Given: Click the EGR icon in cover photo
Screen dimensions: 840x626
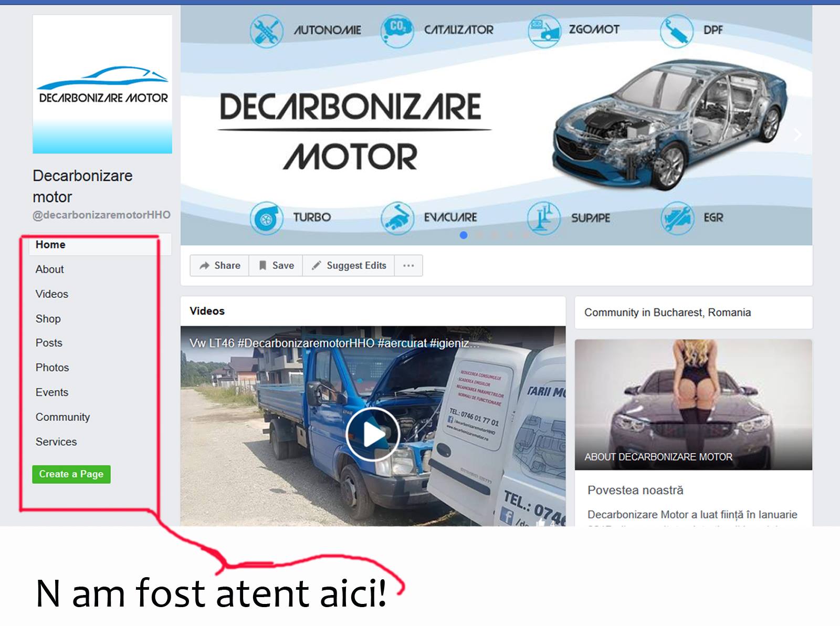Looking at the screenshot, I should 677,217.
